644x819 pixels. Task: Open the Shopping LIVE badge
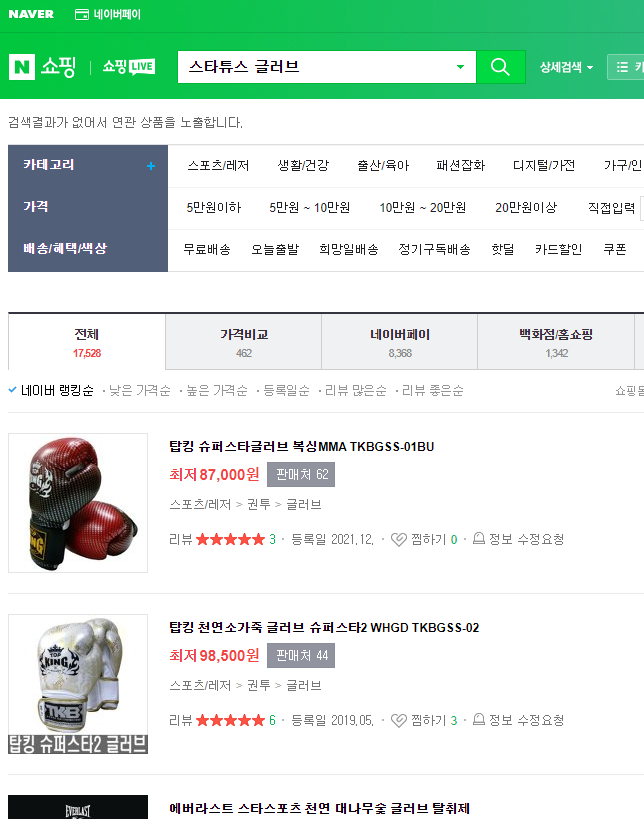point(128,67)
